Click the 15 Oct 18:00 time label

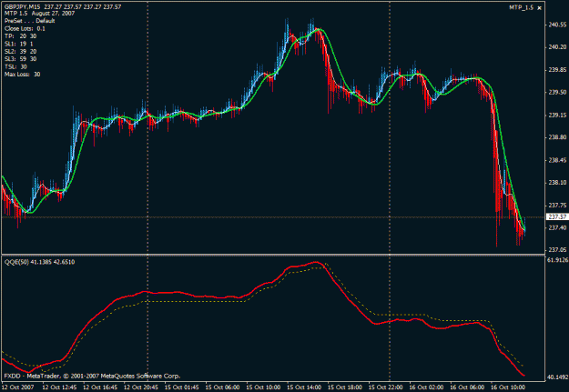[x=345, y=387]
